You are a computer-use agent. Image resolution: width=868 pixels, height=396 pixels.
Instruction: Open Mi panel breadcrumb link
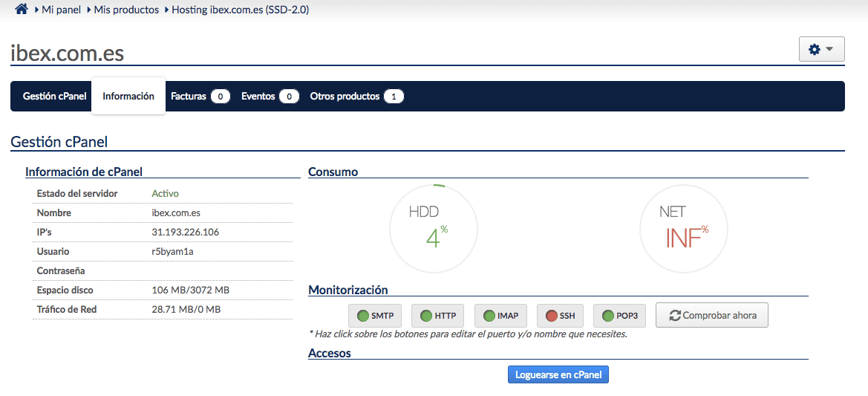(61, 10)
